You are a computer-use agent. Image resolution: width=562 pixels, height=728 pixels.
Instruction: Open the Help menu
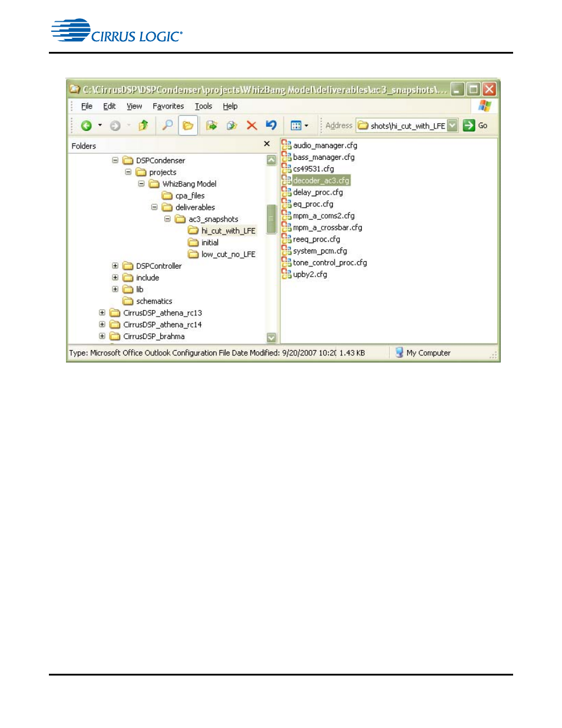click(x=230, y=106)
